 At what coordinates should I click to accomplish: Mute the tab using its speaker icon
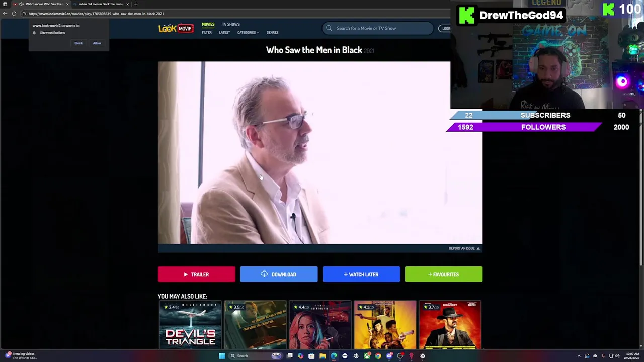(x=21, y=4)
